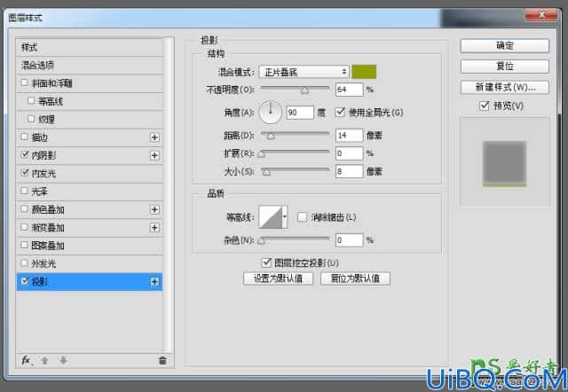Select 样式 in the left list

pyautogui.click(x=90, y=47)
